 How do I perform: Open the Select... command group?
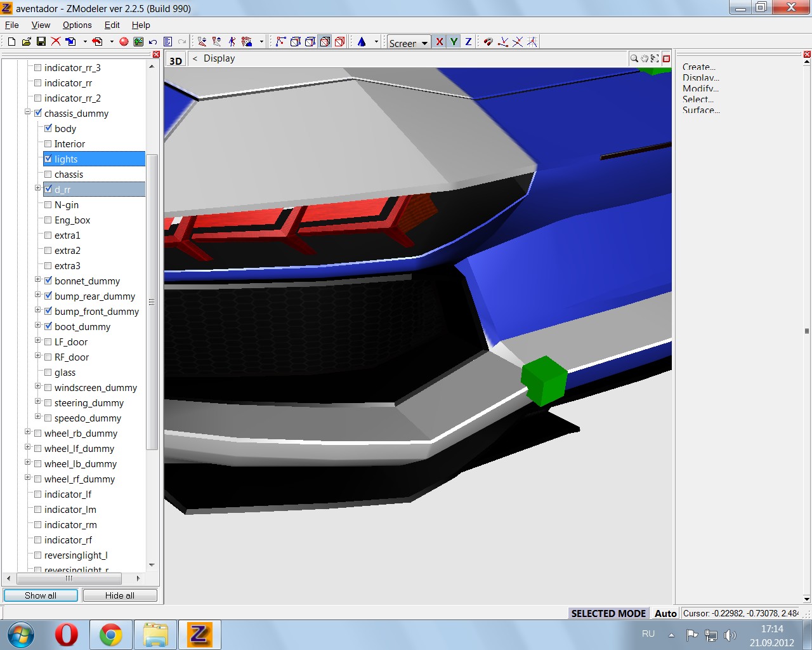point(698,99)
